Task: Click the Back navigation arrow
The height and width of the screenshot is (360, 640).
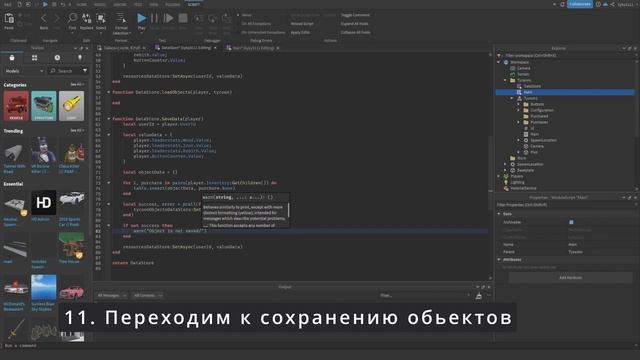Action: (x=44, y=18)
